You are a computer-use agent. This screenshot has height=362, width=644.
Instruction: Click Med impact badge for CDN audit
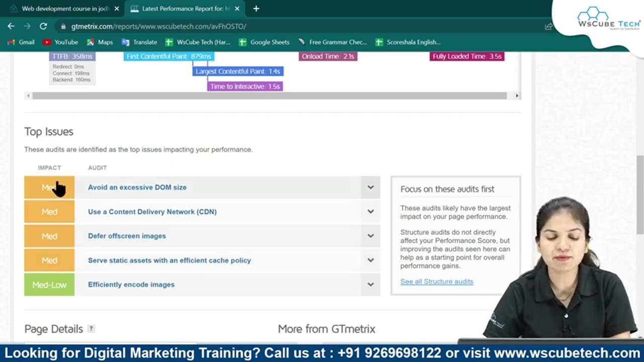49,212
